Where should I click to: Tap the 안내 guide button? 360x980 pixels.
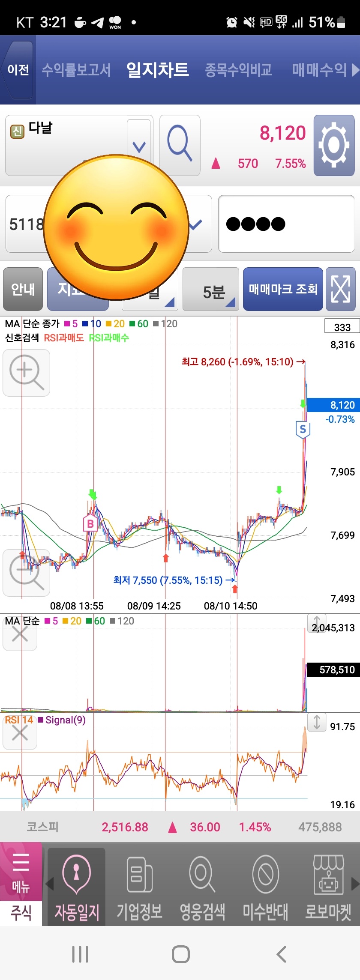coord(23,289)
